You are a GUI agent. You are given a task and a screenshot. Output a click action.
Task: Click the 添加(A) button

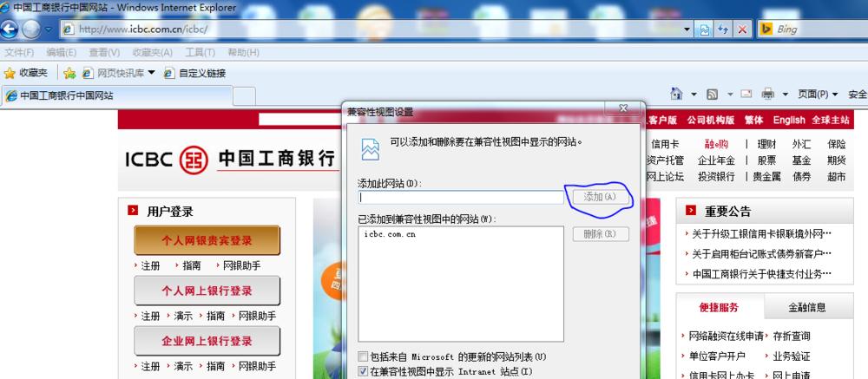tap(600, 197)
